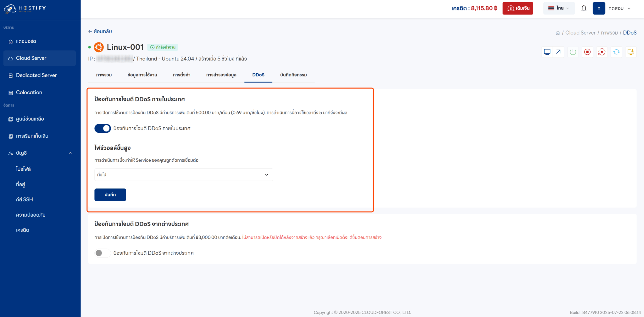Enable international DDoS protection toggle
This screenshot has width=644, height=317.
click(102, 253)
